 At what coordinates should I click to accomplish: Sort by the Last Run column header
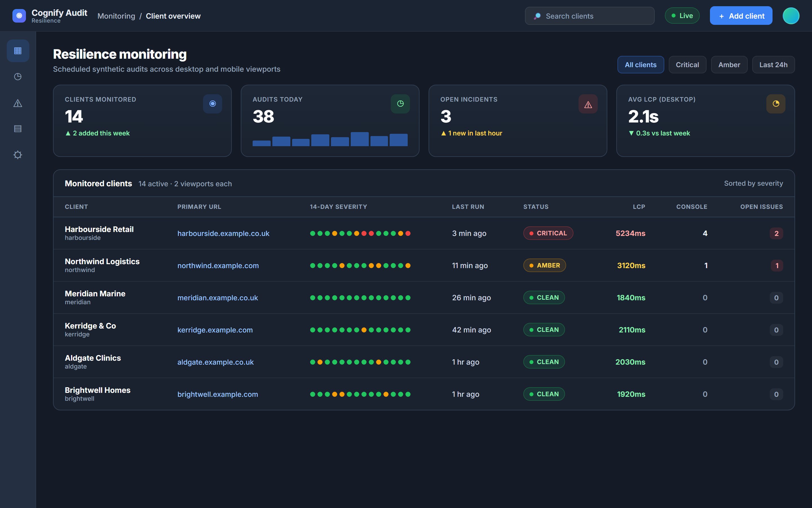point(468,207)
